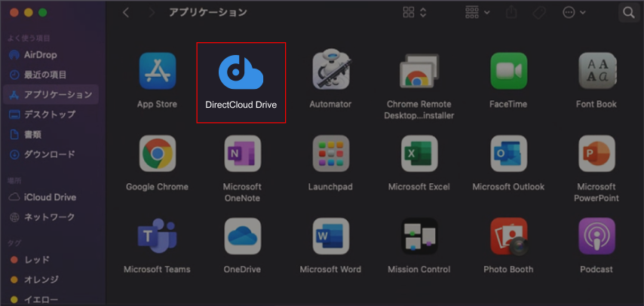The width and height of the screenshot is (644, 306).
Task: Open the Finder search magnifier
Action: click(x=629, y=13)
